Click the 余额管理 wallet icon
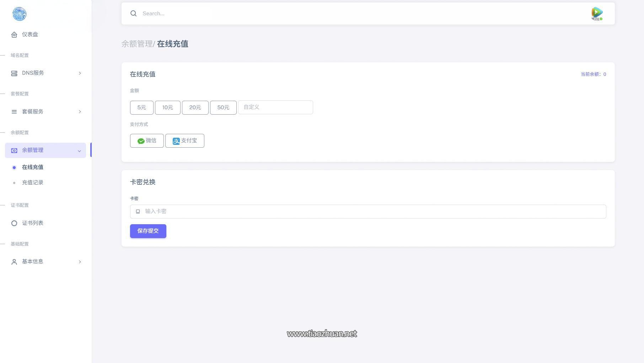This screenshot has height=363, width=644. (14, 151)
